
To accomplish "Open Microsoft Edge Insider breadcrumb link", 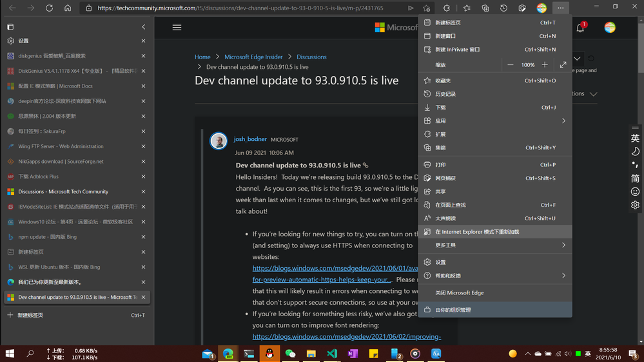I will pos(253,57).
